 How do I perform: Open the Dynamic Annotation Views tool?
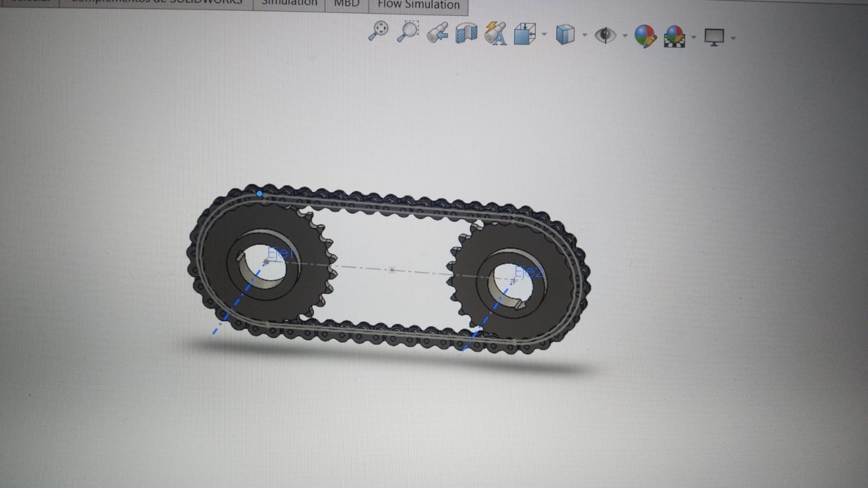(496, 34)
